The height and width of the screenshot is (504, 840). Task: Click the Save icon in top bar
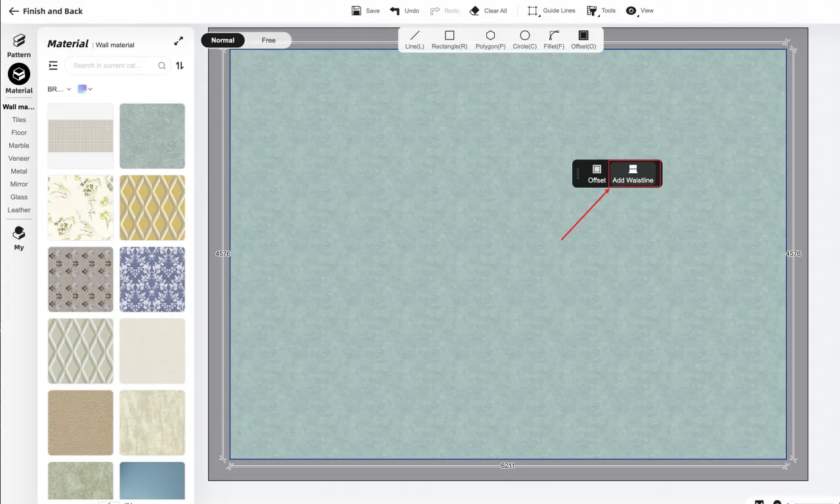pos(356,10)
